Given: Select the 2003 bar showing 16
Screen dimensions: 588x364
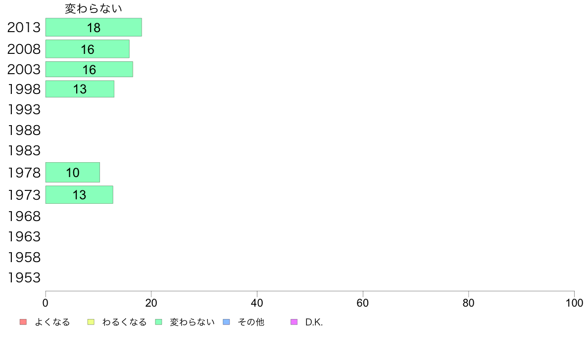Looking at the screenshot, I should (x=89, y=69).
